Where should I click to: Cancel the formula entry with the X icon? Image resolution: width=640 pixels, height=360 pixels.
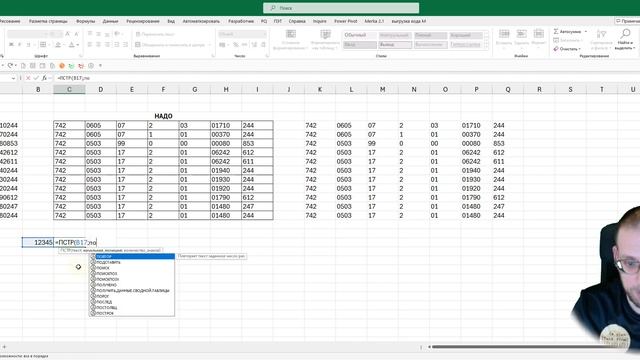(28, 78)
